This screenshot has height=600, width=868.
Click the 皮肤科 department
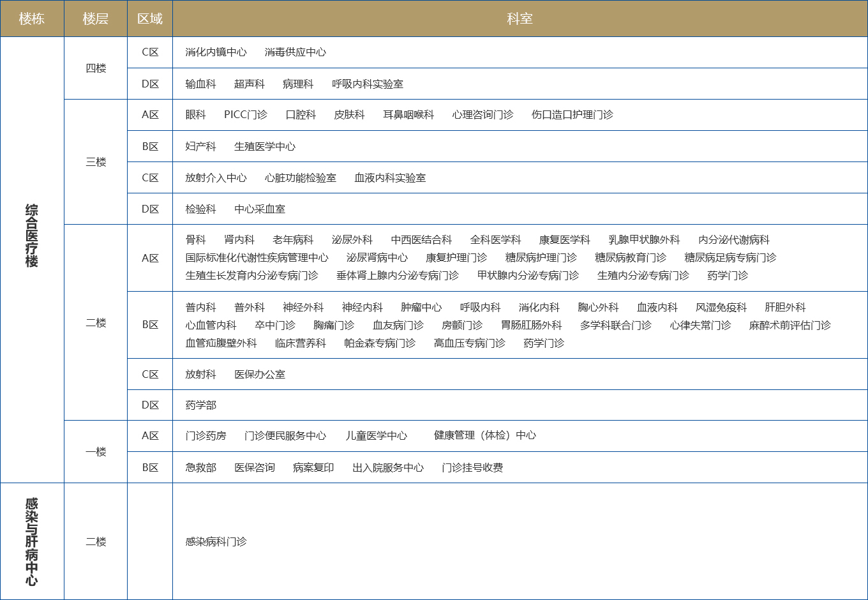point(349,115)
